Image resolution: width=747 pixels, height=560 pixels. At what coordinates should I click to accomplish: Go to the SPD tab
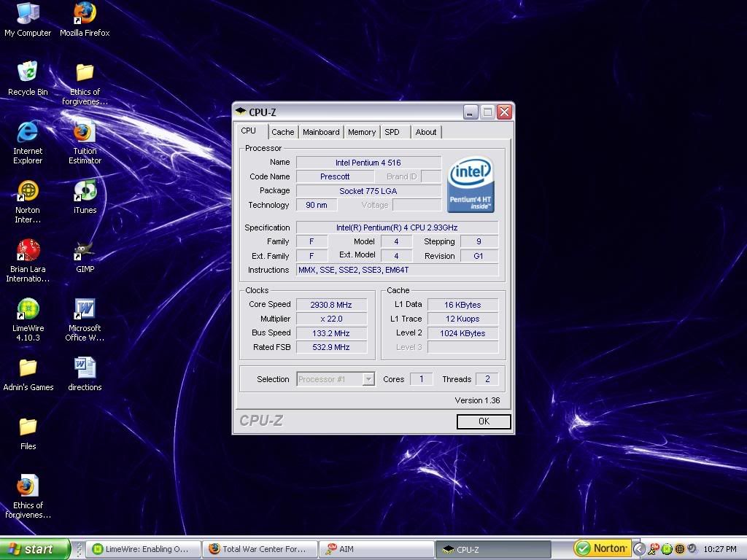(392, 132)
